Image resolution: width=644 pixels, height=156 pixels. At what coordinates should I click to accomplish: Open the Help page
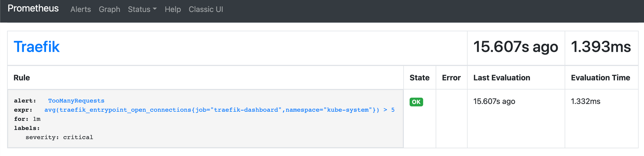(173, 9)
